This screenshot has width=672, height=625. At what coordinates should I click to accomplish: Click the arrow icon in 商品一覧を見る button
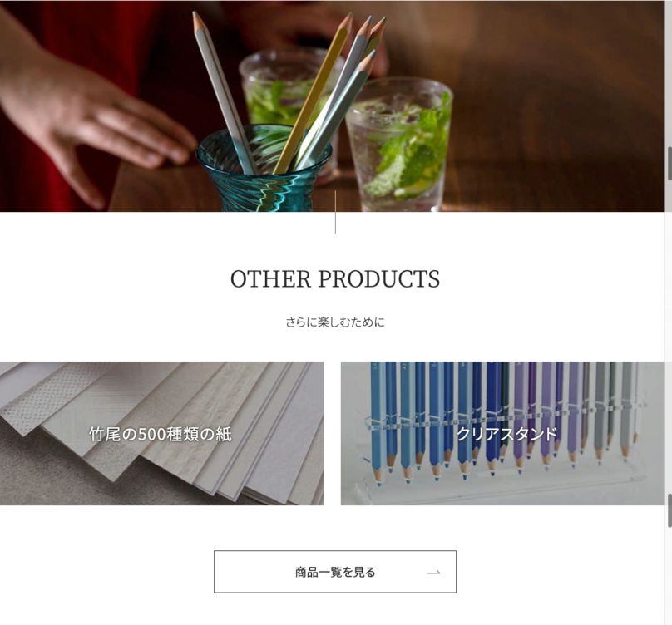433,573
